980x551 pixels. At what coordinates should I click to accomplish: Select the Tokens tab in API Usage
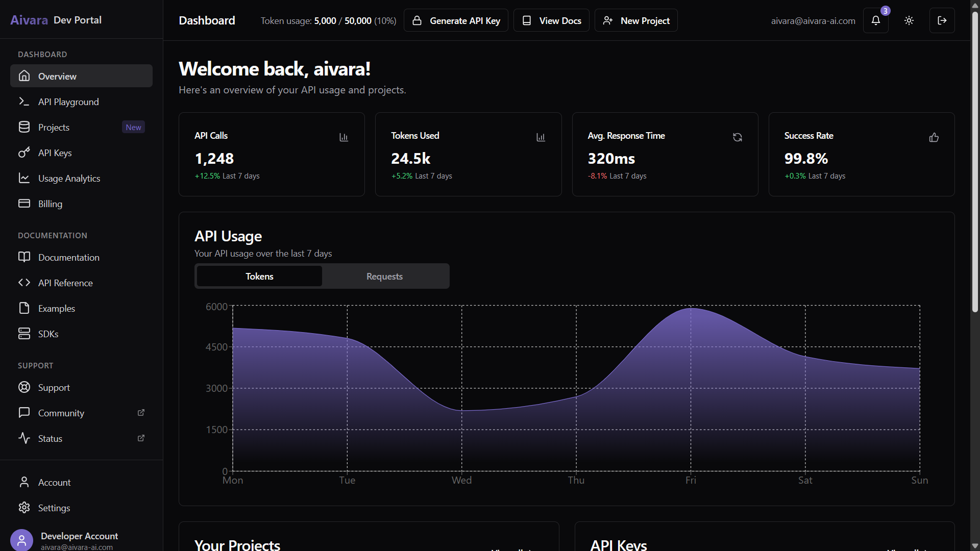coord(259,276)
